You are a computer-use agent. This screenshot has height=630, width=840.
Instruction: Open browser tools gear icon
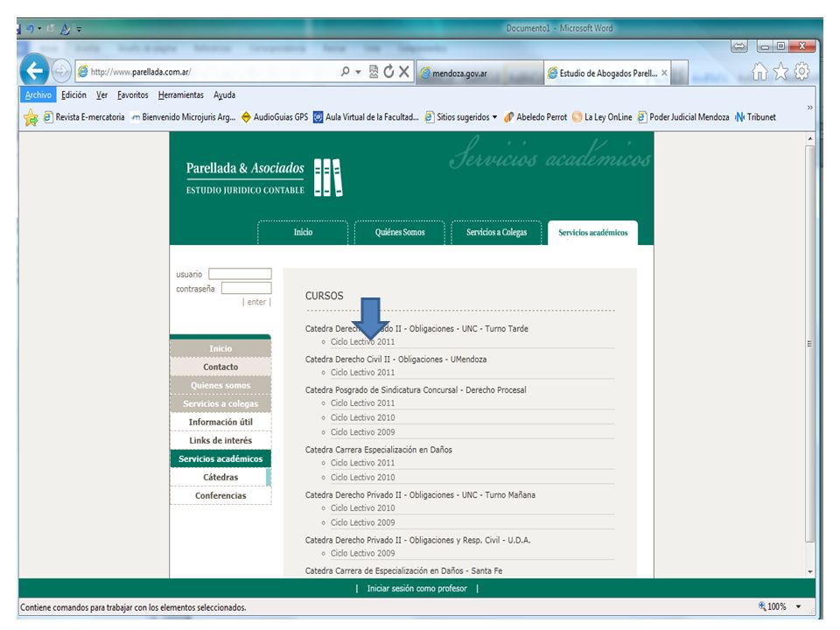[801, 71]
